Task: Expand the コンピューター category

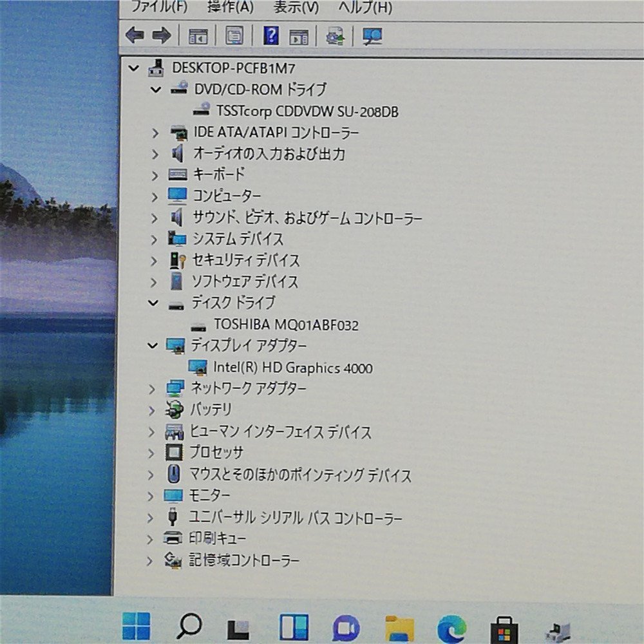Action: pyautogui.click(x=155, y=196)
